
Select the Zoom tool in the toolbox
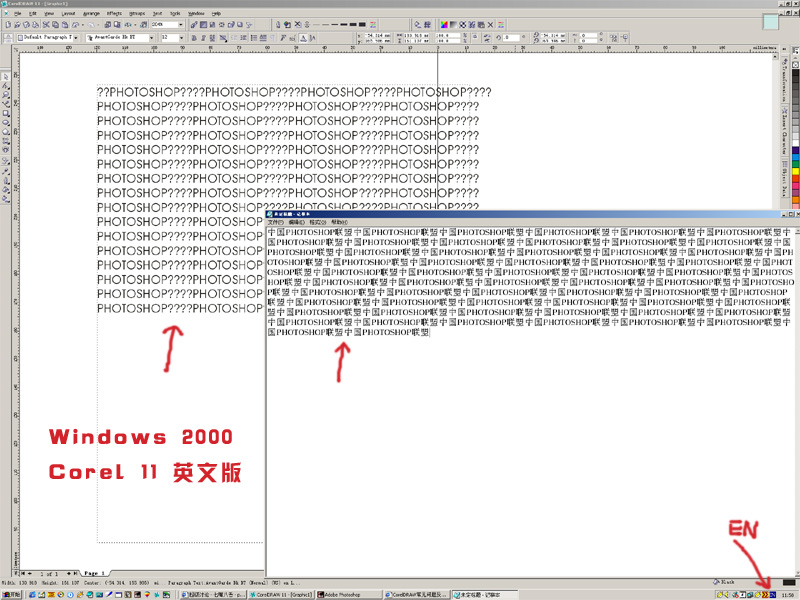coord(6,95)
